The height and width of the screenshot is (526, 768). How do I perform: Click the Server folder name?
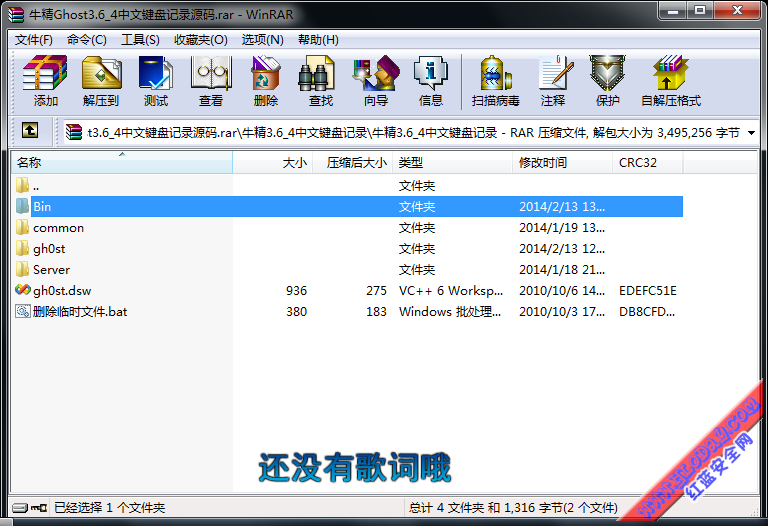click(x=51, y=270)
